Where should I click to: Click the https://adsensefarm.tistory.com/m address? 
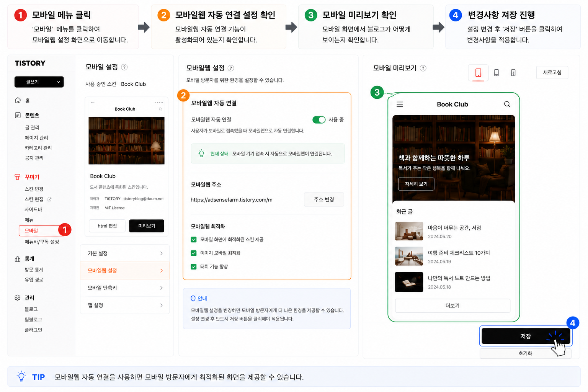pyautogui.click(x=232, y=200)
